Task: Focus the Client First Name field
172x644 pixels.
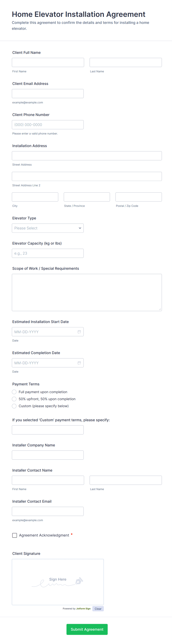Action: click(x=48, y=63)
